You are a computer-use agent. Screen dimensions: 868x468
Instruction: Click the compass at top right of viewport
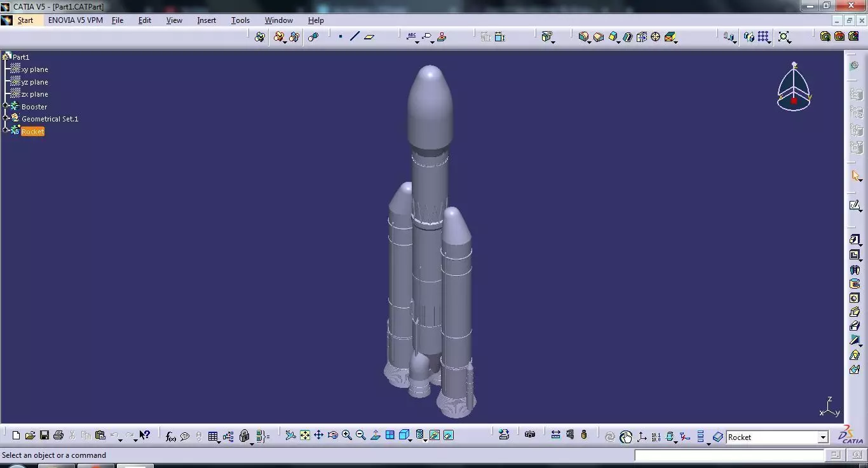pyautogui.click(x=794, y=87)
